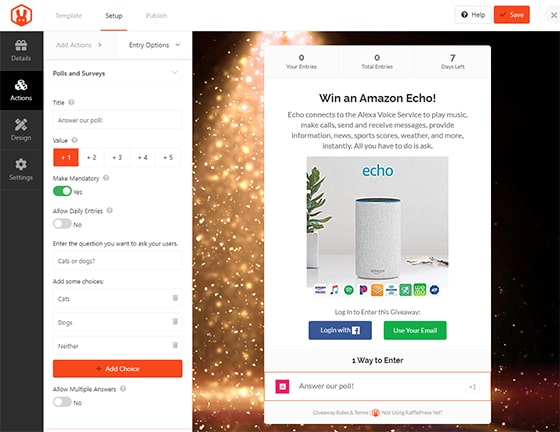560x432 pixels.
Task: Open the Details gift icon panel
Action: point(21,51)
